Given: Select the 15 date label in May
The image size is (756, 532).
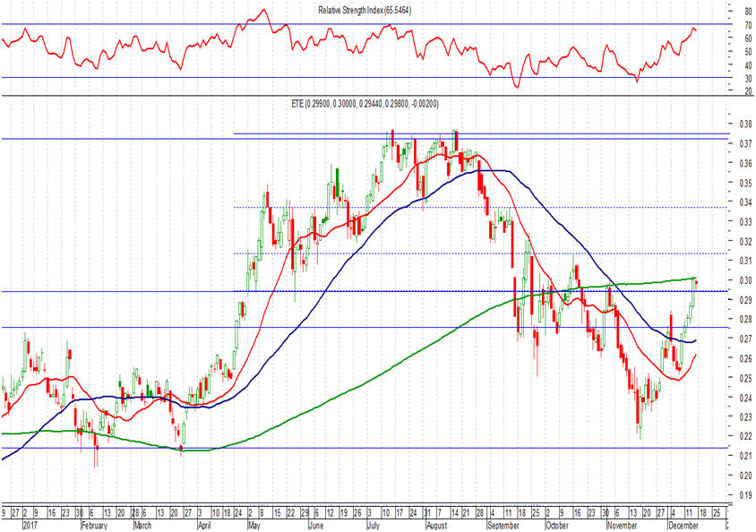Looking at the screenshot, I should [278, 513].
